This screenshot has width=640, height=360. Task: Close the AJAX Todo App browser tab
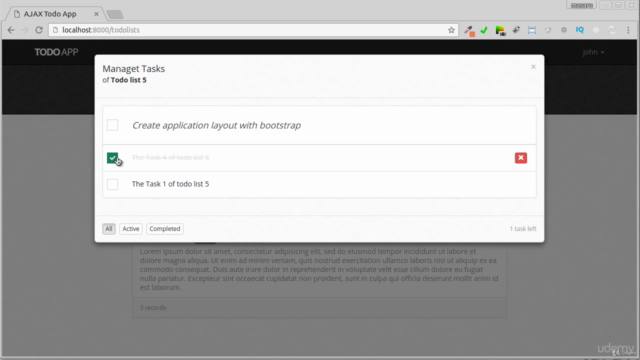click(96, 14)
